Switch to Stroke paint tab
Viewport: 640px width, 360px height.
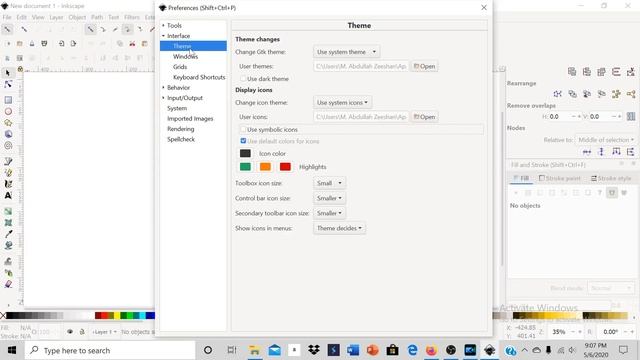560,178
